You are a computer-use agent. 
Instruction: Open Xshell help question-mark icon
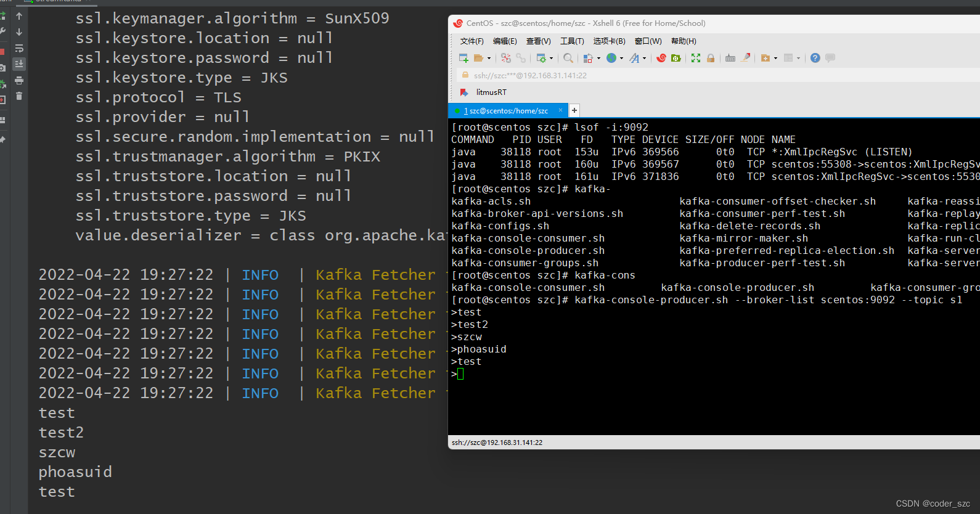tap(815, 58)
